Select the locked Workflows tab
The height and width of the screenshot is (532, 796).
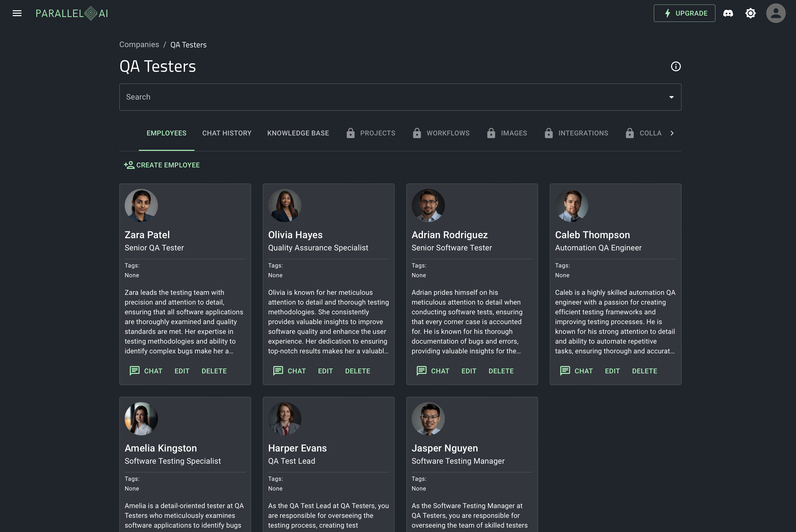[x=441, y=133]
